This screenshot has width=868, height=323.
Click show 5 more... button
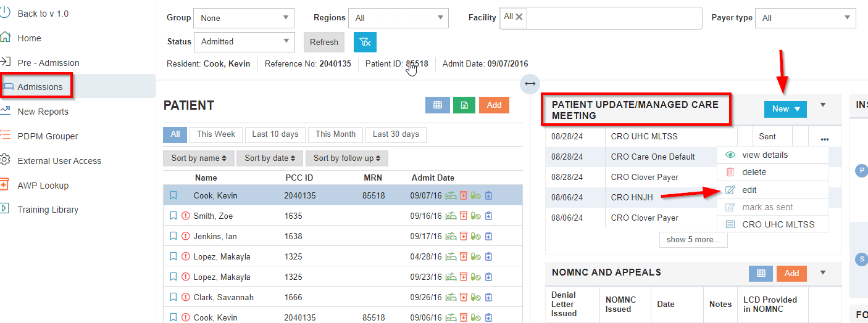pos(693,240)
